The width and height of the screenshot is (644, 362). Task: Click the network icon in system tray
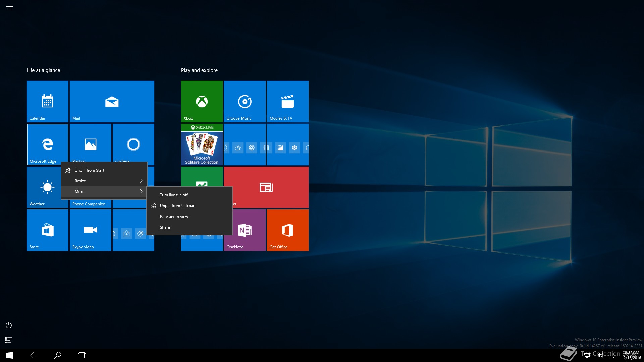(x=587, y=355)
